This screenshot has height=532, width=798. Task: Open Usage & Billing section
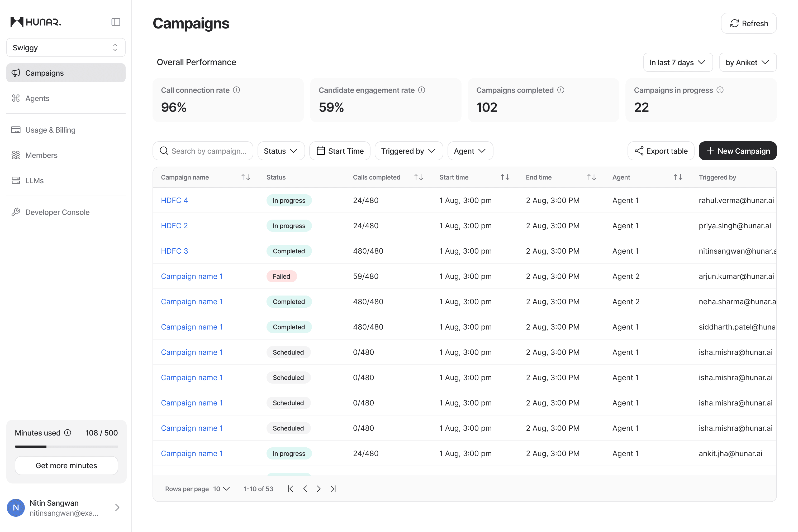pos(50,130)
